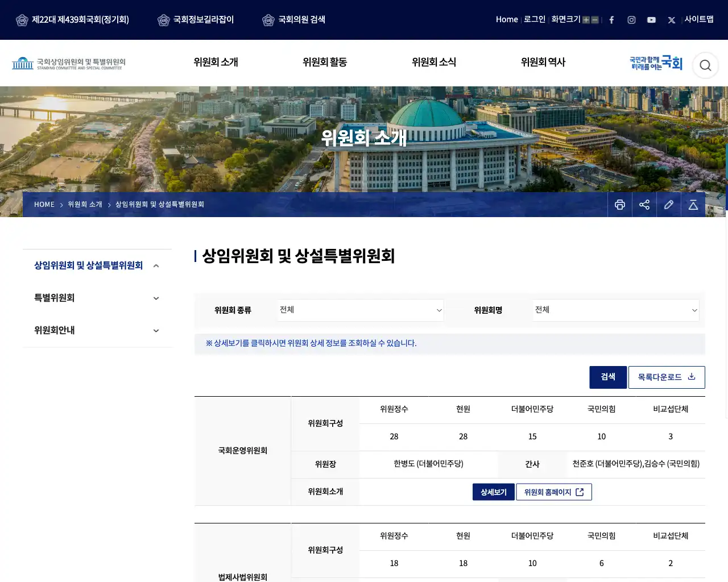The image size is (728, 582).
Task: Click HOME in the breadcrumb
Action: [44, 205]
